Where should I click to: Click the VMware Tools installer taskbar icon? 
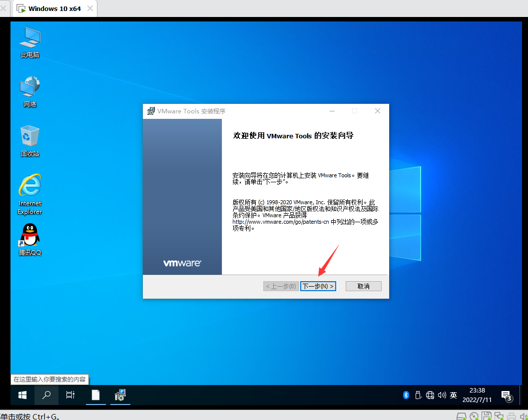(120, 395)
